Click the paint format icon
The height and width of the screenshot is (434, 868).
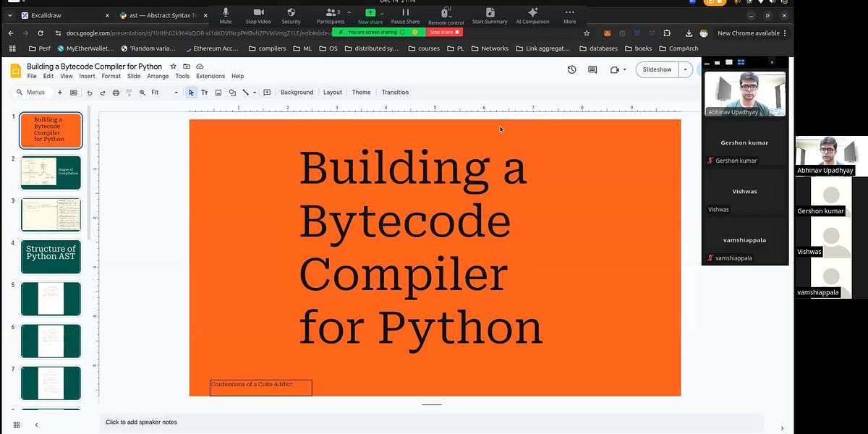click(x=129, y=93)
